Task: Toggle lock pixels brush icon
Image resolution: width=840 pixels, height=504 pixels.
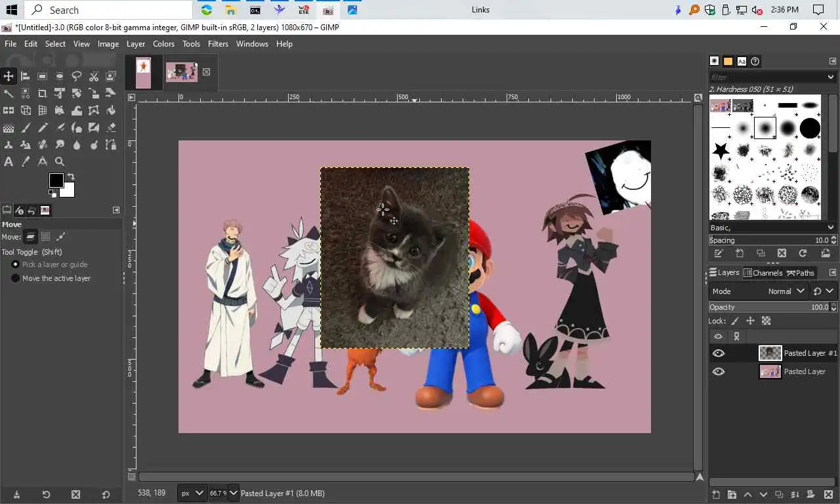Action: click(x=734, y=321)
